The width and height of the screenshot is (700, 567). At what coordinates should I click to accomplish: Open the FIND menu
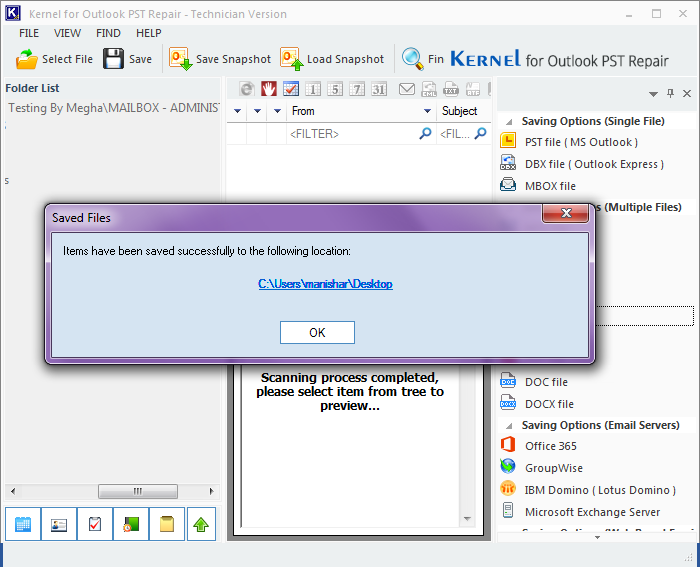tap(108, 33)
